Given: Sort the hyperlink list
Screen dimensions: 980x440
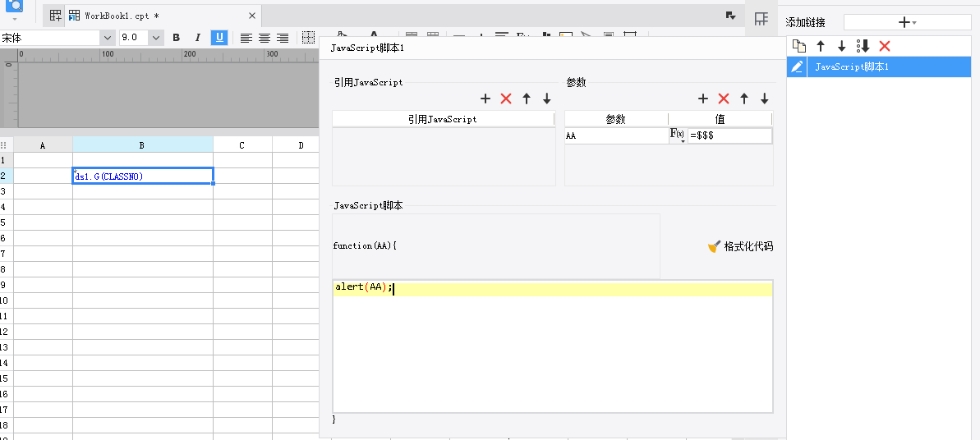Looking at the screenshot, I should click(x=863, y=46).
